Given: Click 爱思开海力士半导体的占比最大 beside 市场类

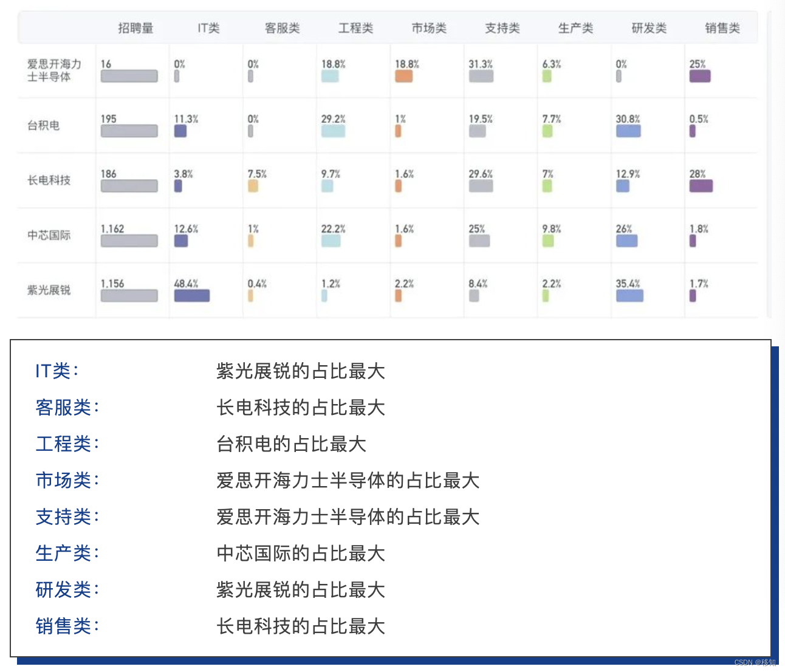Looking at the screenshot, I should coord(348,480).
